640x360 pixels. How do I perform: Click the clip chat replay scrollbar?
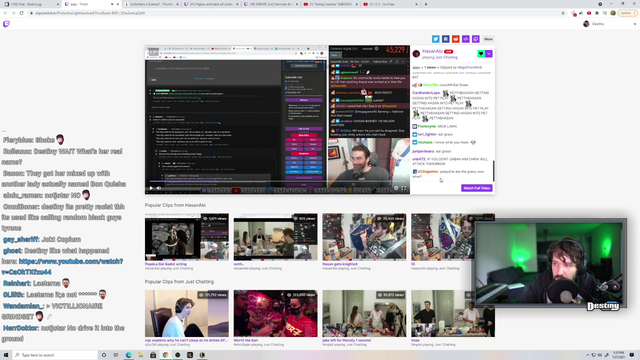click(x=493, y=171)
